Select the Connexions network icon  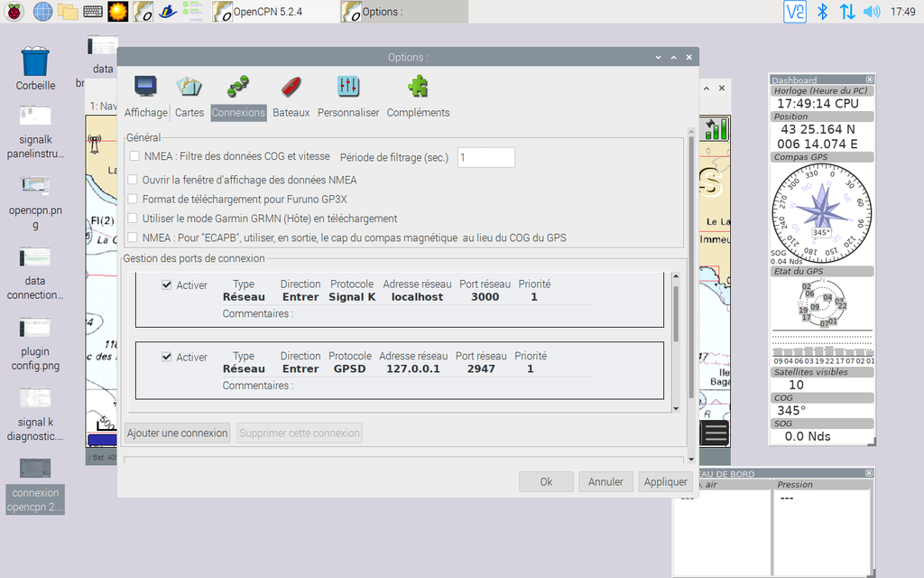coord(238,87)
